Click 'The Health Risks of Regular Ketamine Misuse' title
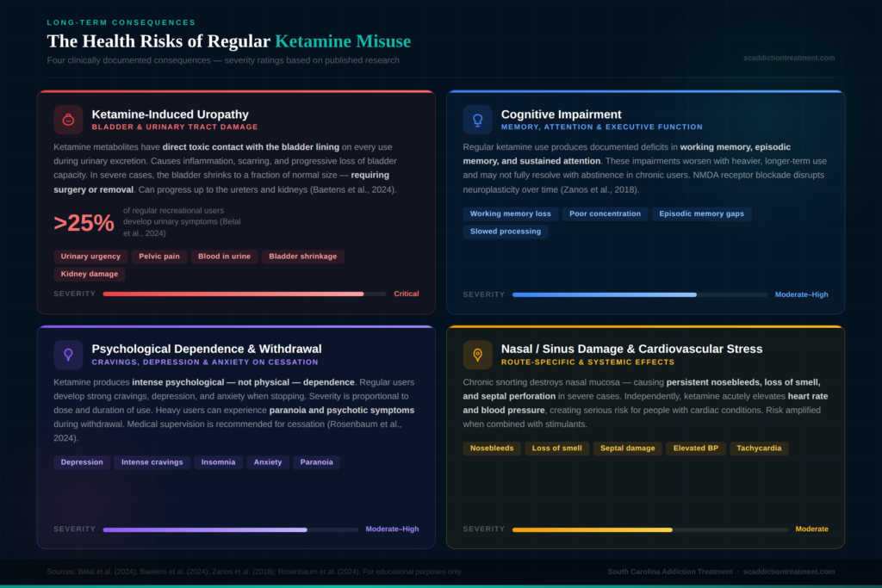This screenshot has width=882, height=588. coord(229,41)
